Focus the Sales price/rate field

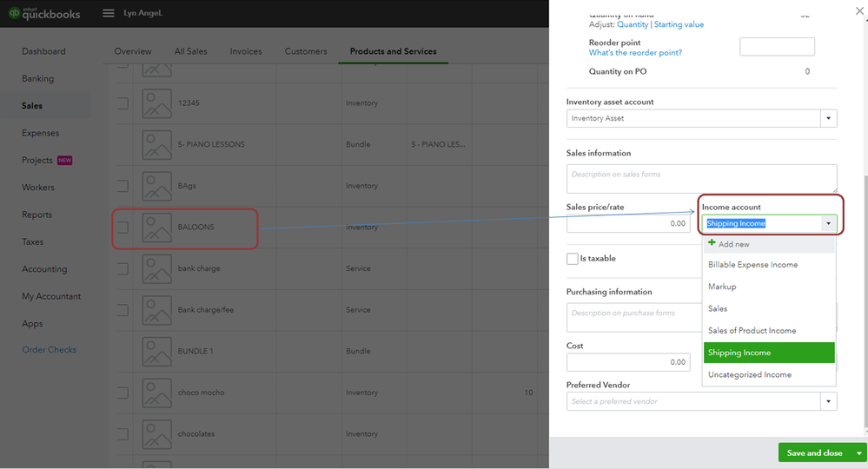point(628,223)
